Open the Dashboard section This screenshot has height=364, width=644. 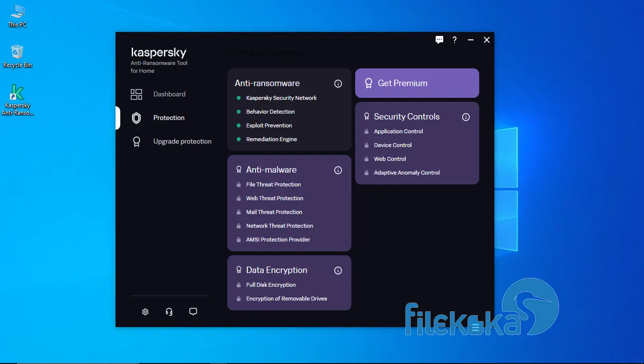click(169, 94)
